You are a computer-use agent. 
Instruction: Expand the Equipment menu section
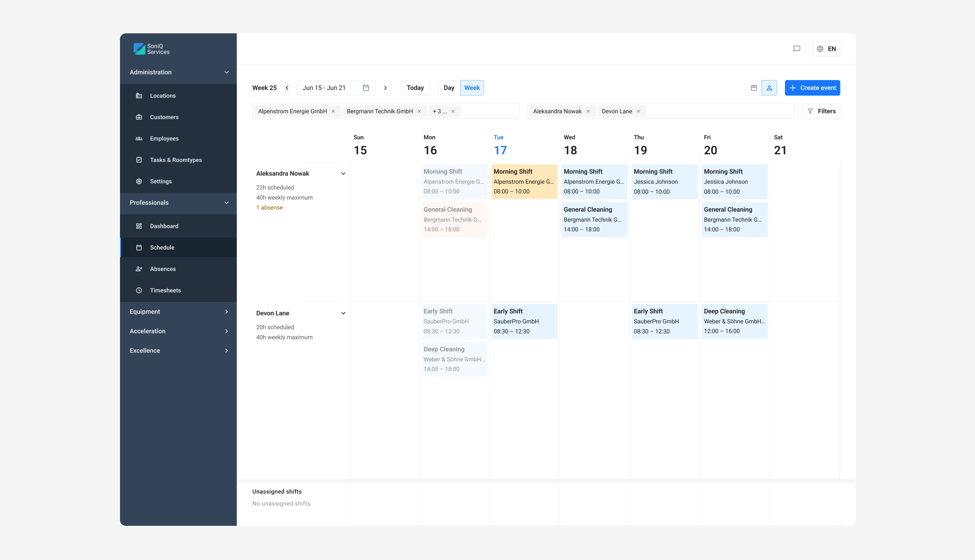click(x=226, y=312)
